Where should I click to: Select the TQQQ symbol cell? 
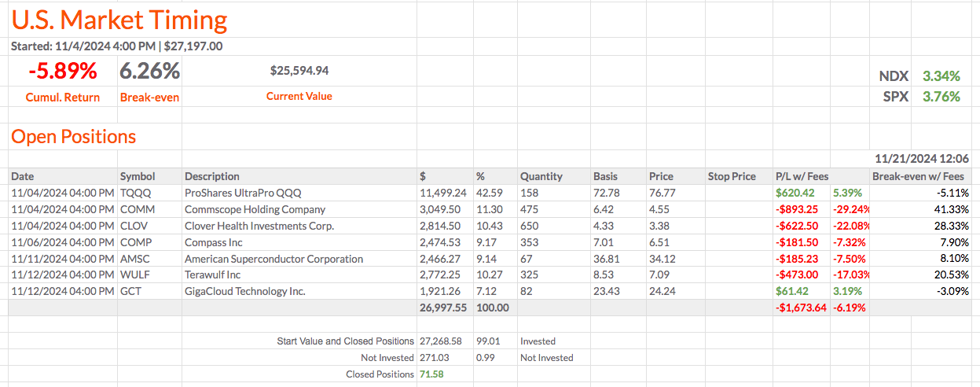tap(134, 193)
